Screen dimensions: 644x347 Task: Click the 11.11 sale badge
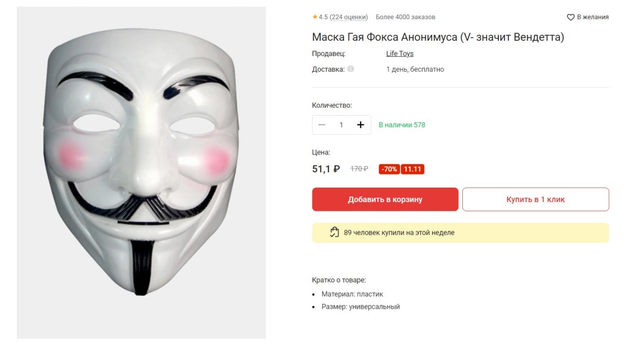[x=413, y=169]
